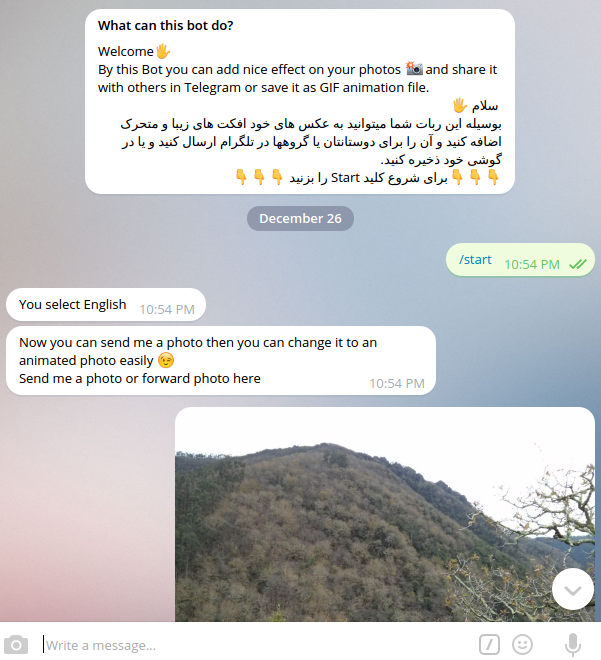The image size is (601, 660).
Task: Click the What can this bot do heading
Action: (165, 26)
